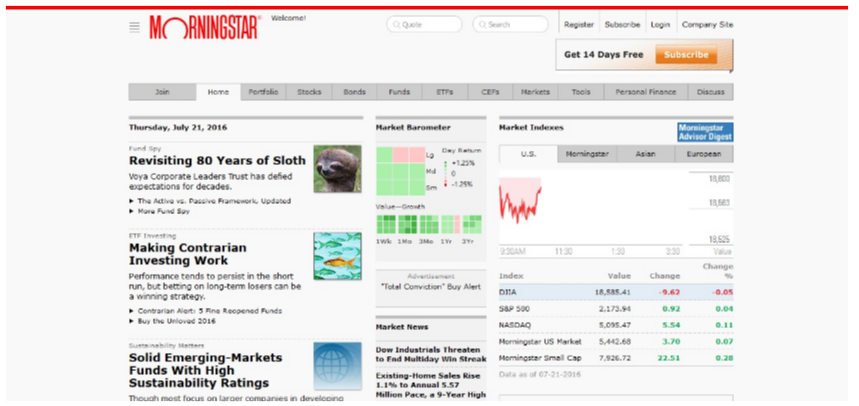This screenshot has height=406, width=859.
Task: Select the S&P 500 index row
Action: (616, 308)
